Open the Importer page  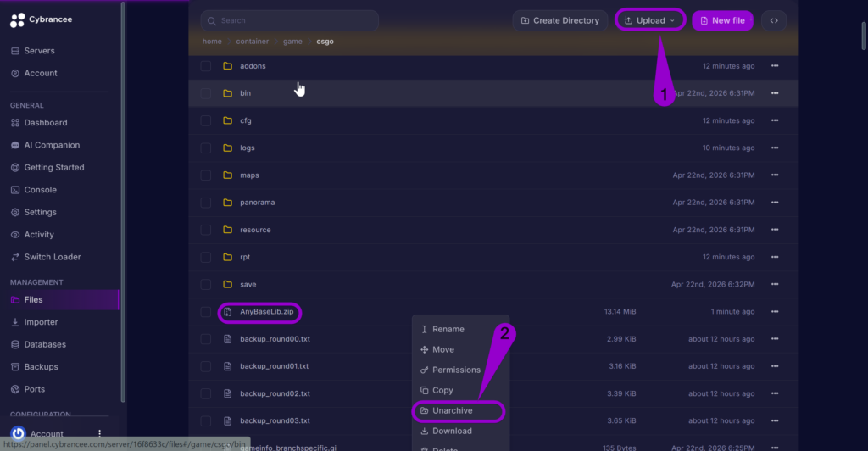pos(34,322)
